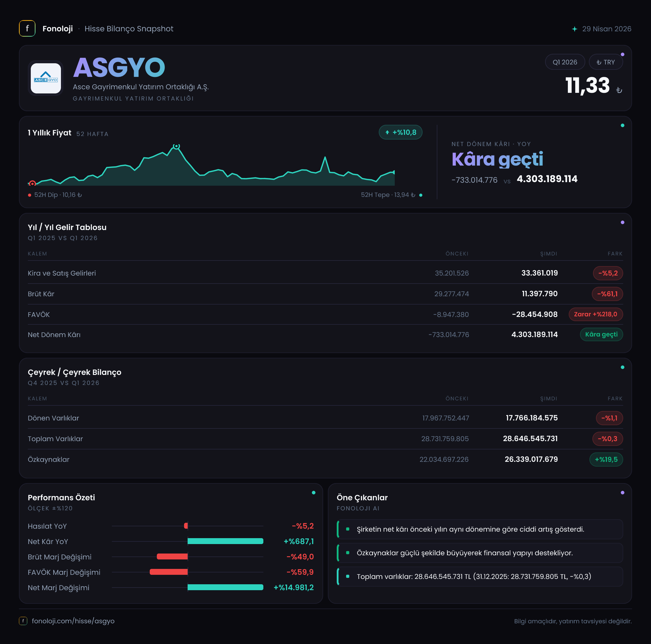Select the "Brüt Kâr" row label
This screenshot has width=651, height=644.
[41, 294]
